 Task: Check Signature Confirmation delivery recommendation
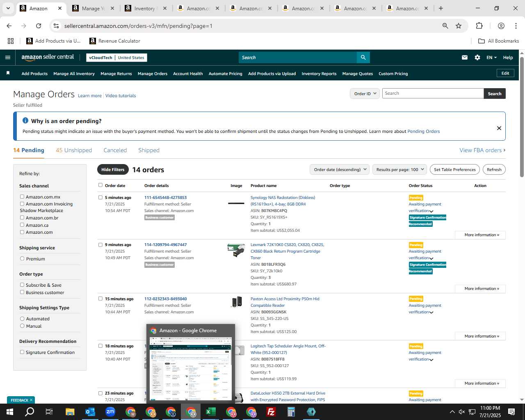pyautogui.click(x=22, y=352)
